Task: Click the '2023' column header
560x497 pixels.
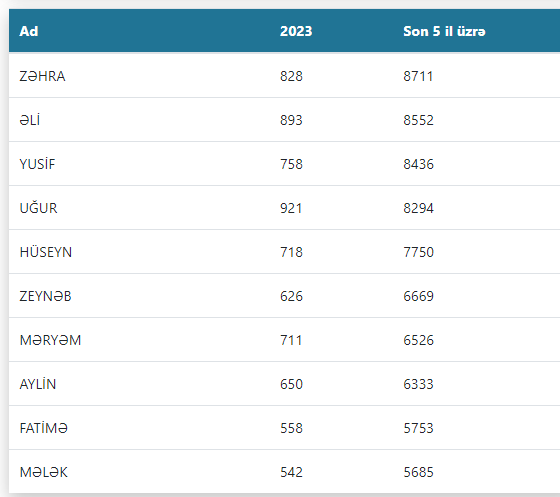Action: click(x=296, y=31)
